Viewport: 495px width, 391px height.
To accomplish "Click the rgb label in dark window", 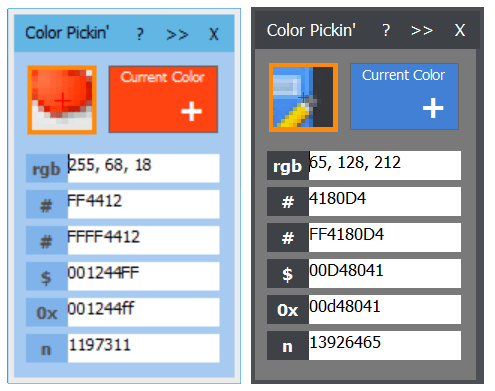I will click(x=288, y=166).
